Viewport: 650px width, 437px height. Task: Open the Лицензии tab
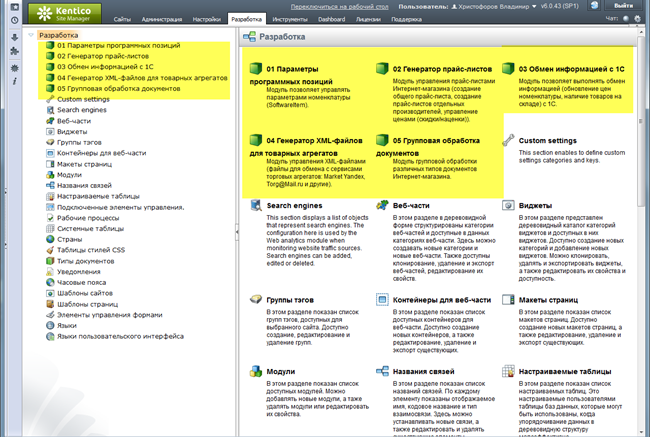368,19
